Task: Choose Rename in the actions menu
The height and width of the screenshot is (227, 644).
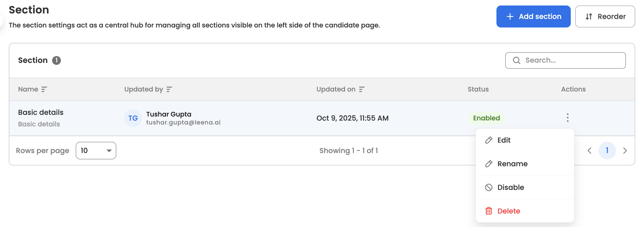Action: click(x=512, y=164)
